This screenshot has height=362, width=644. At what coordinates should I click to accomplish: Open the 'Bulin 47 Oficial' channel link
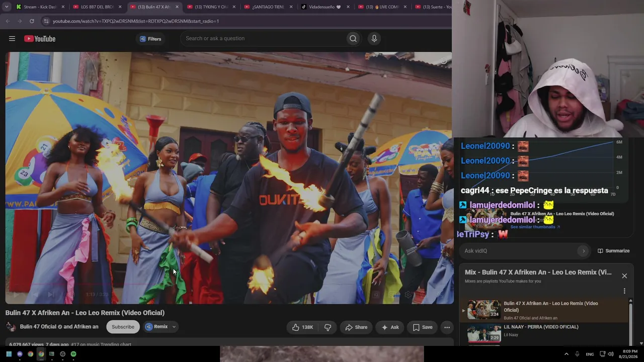(38, 327)
